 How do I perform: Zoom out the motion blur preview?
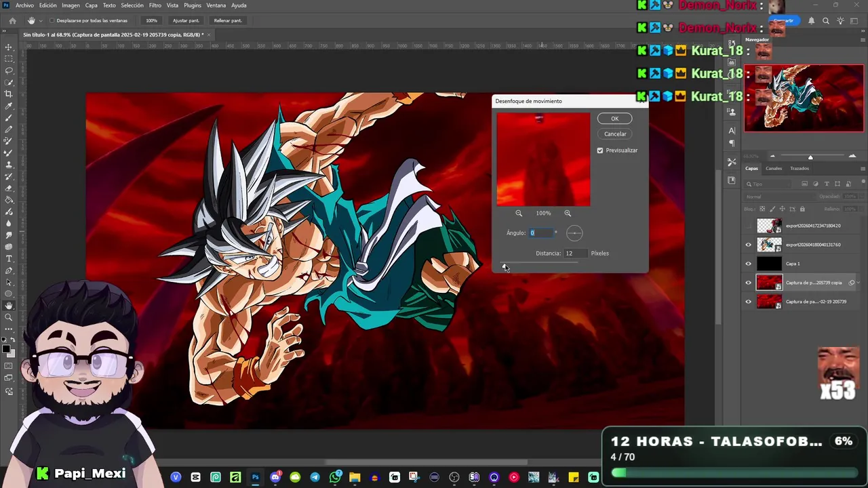(519, 213)
